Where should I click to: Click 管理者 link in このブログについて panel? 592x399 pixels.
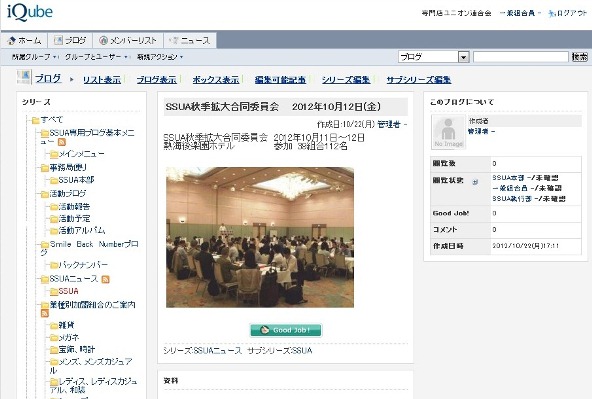(x=478, y=131)
